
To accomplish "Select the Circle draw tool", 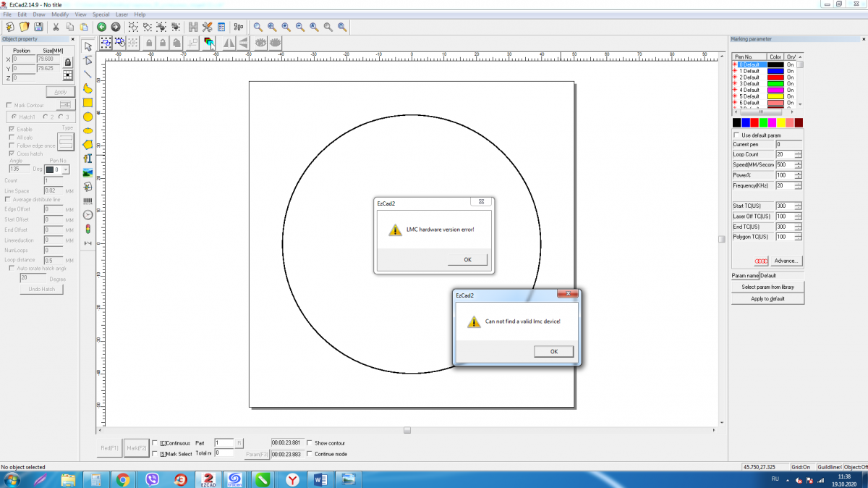I will coord(88,117).
